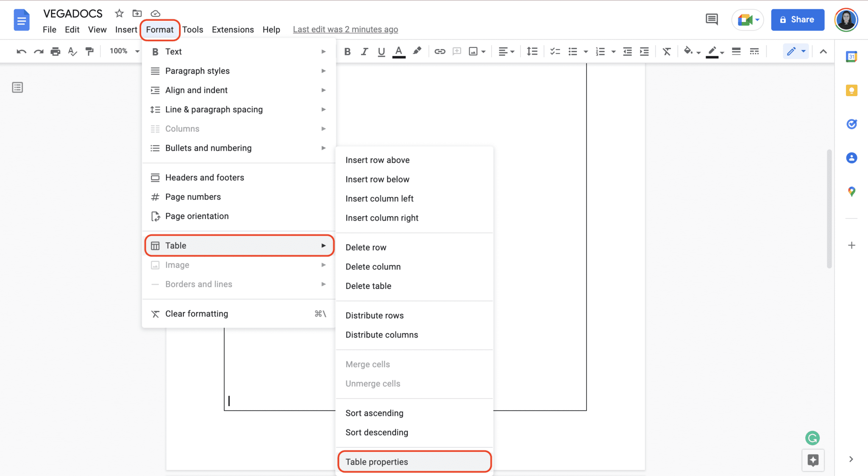
Task: Click the blue Share button
Action: [x=797, y=19]
